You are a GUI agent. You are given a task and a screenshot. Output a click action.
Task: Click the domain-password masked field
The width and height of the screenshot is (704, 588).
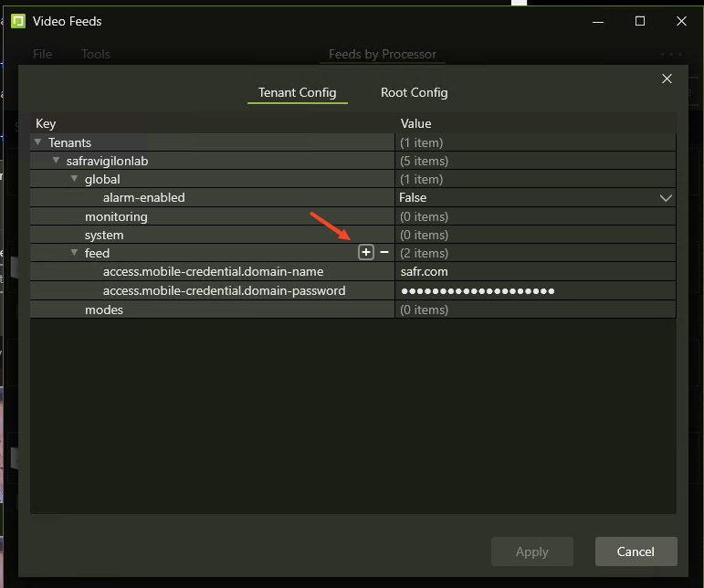[534, 291]
